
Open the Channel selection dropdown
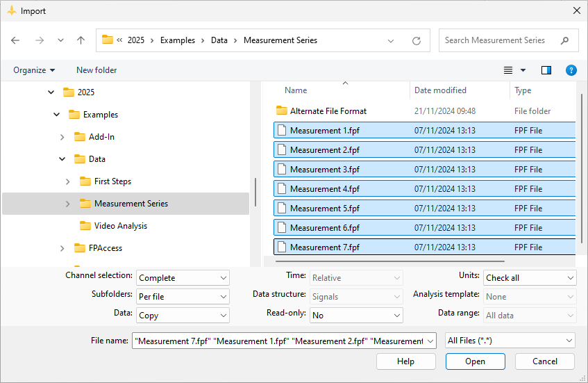click(x=183, y=277)
